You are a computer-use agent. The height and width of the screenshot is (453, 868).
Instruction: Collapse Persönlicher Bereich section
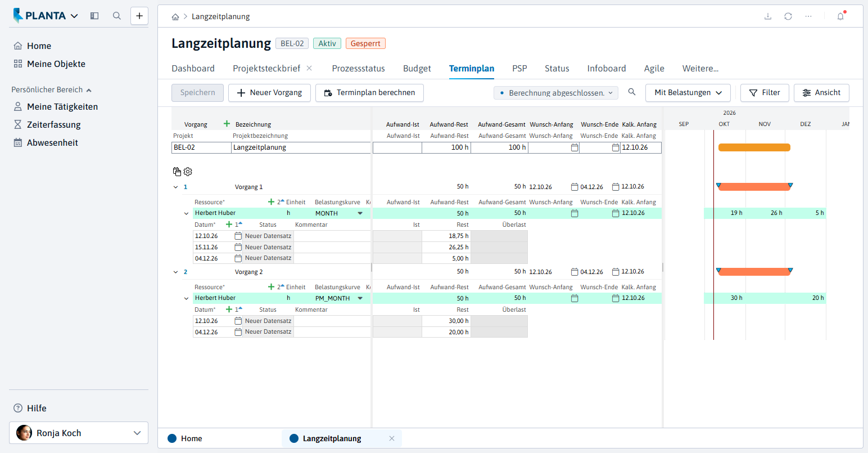89,90
